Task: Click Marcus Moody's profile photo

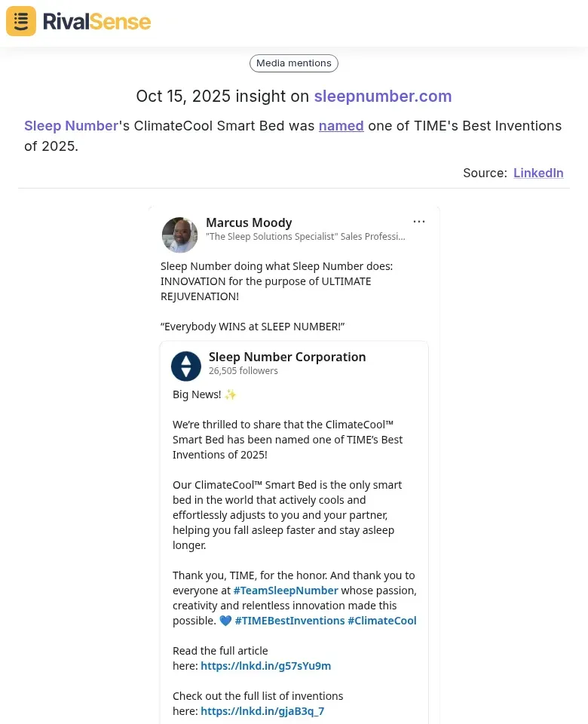Action: click(179, 235)
